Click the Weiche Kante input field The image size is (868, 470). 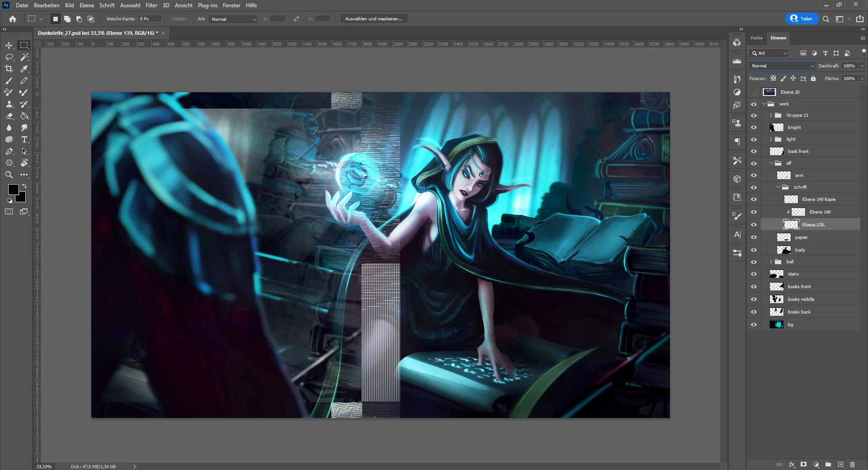click(150, 19)
